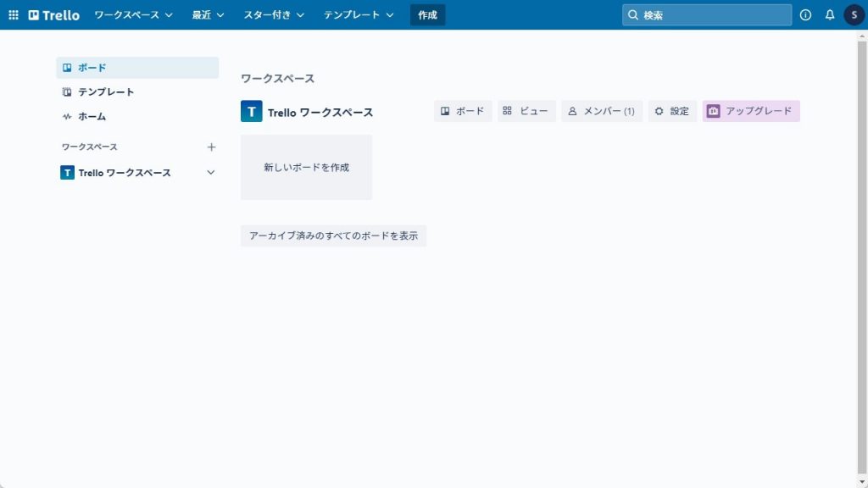The image size is (868, 488).
Task: Click the large T workspace logo
Action: click(x=251, y=111)
